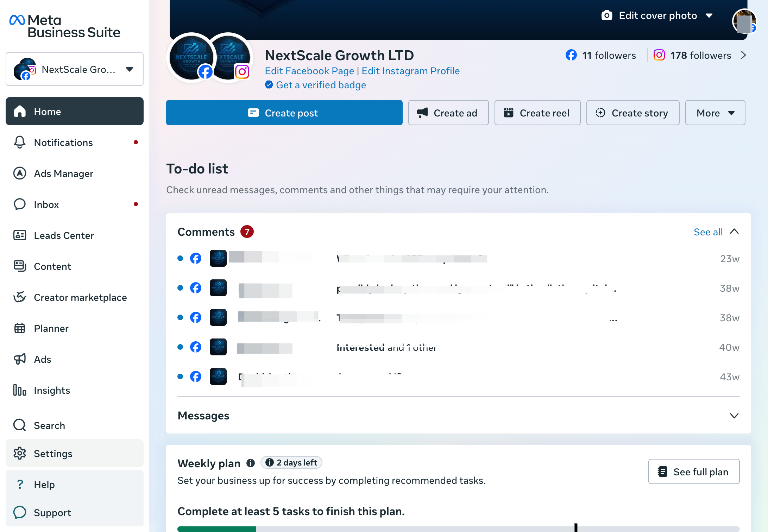
Task: Click the Search magnifier icon
Action: click(20, 425)
